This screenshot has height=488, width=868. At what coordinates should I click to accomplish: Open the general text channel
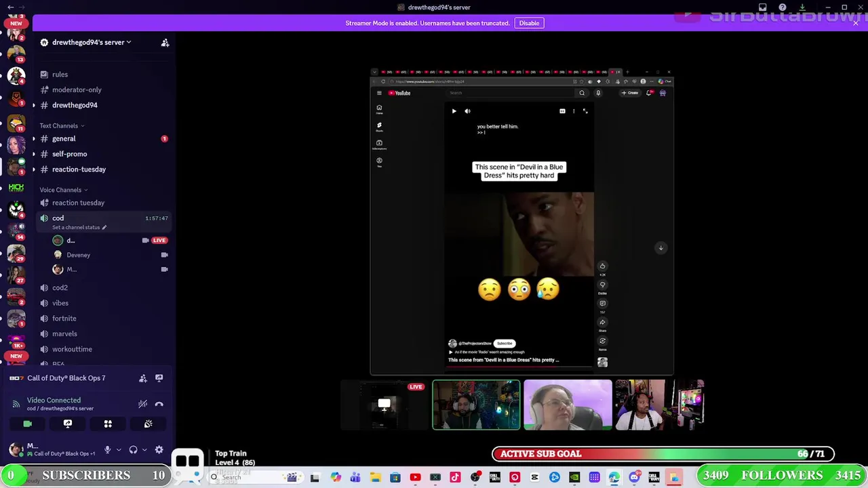coord(102,138)
